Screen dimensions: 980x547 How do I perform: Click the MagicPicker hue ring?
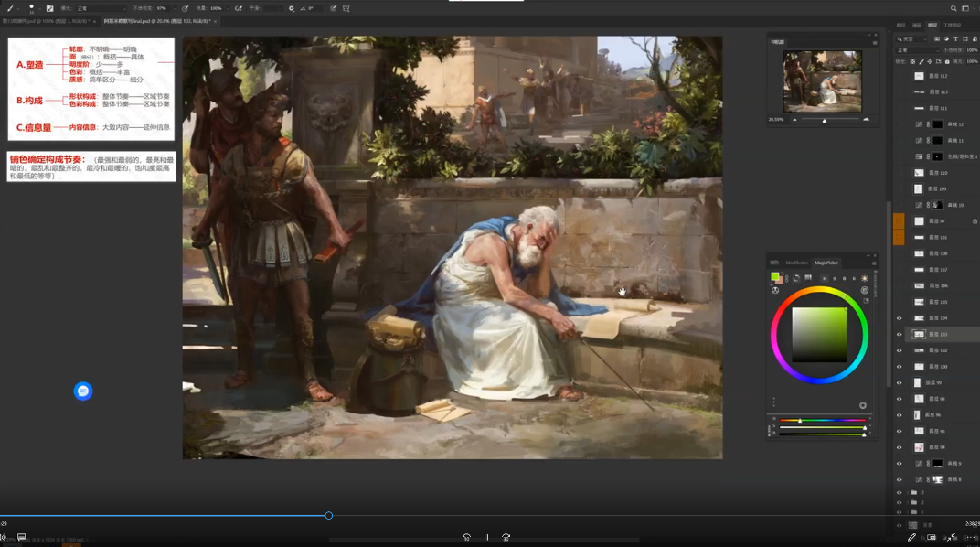819,290
